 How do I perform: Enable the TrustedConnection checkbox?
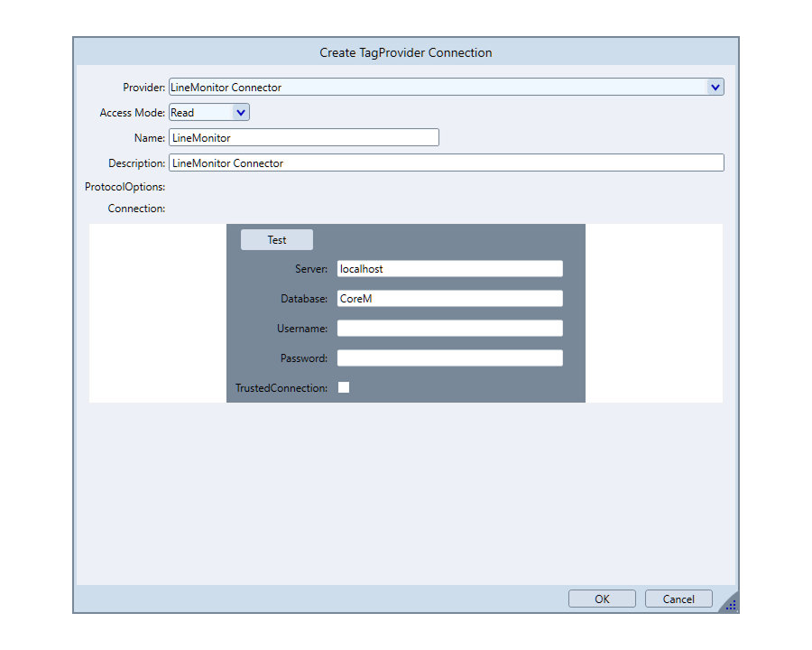click(x=344, y=388)
